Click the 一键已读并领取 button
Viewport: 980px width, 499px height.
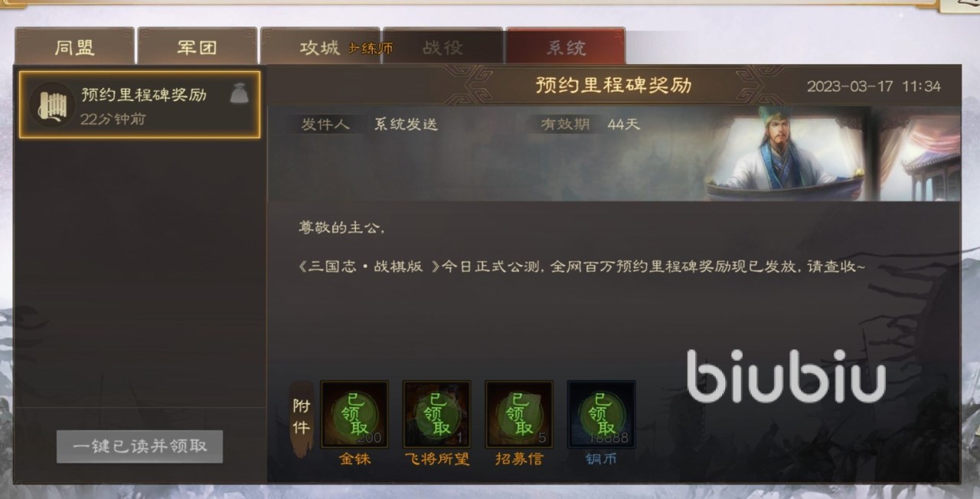click(x=139, y=446)
